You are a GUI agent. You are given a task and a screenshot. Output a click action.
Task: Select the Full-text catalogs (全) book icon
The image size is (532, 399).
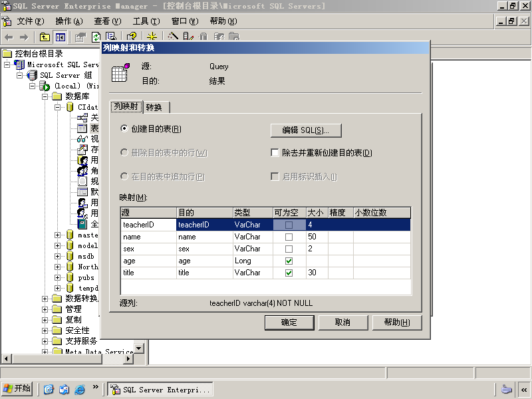tap(82, 224)
